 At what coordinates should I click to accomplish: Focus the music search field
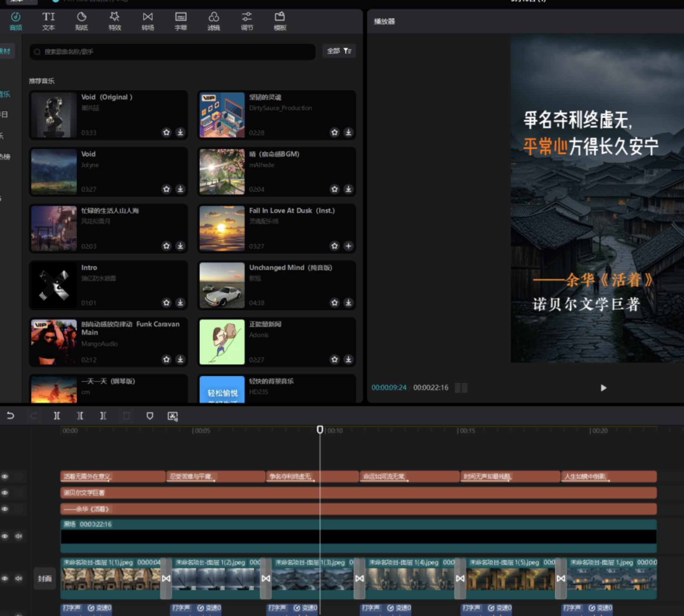pyautogui.click(x=173, y=52)
